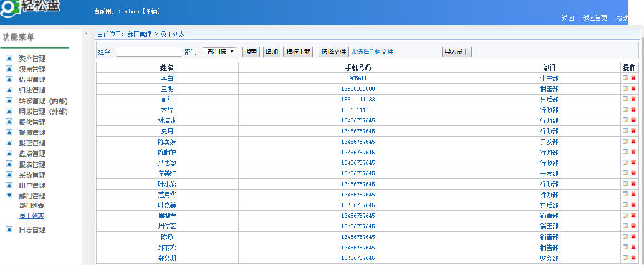
Task: Click the 搜索 search button
Action: [251, 52]
